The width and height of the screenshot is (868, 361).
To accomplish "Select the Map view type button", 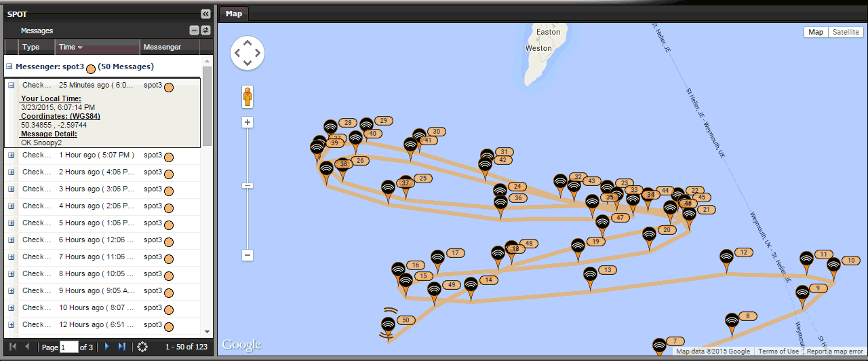I will pyautogui.click(x=816, y=32).
